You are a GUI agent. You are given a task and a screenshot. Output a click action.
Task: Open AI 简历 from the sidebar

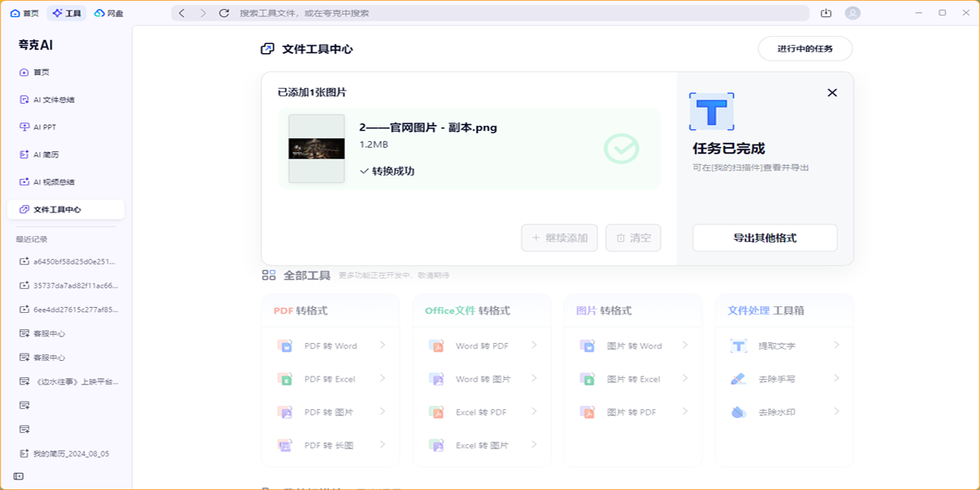click(x=49, y=154)
